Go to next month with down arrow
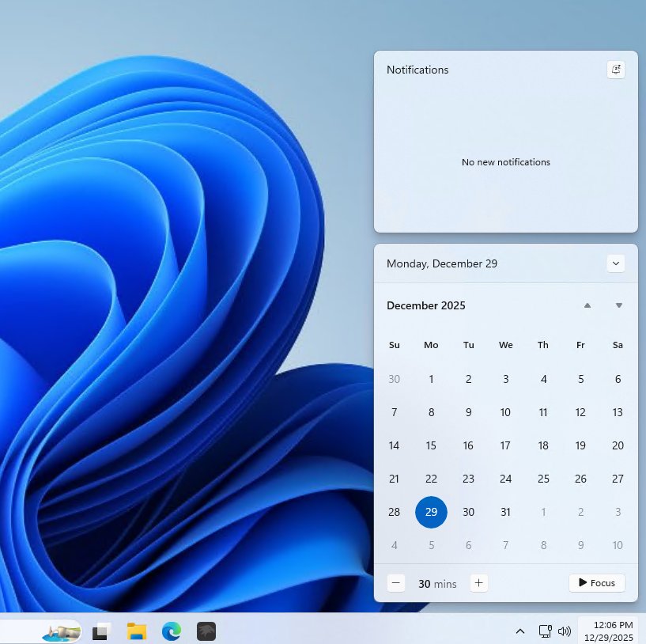The width and height of the screenshot is (646, 644). 619,305
